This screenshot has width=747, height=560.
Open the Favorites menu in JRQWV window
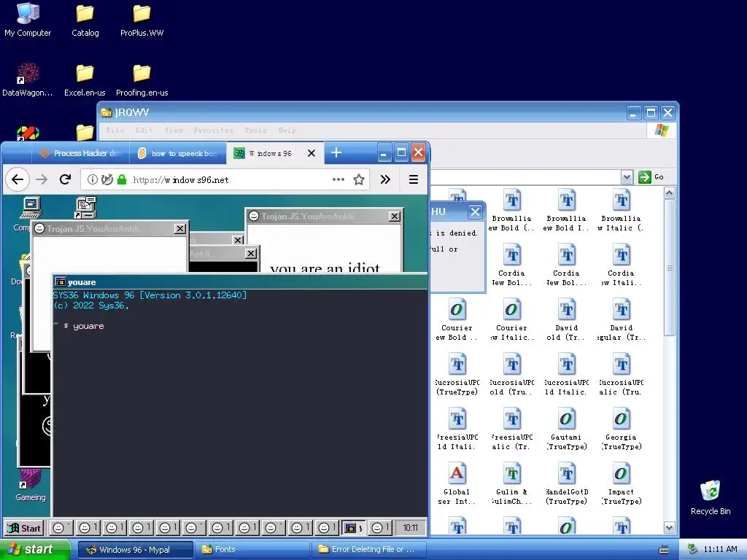[214, 130]
